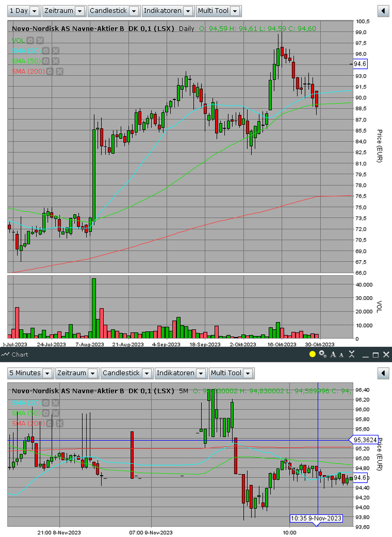
Task: Click the left arrow button on upper chart
Action: [x=383, y=11]
